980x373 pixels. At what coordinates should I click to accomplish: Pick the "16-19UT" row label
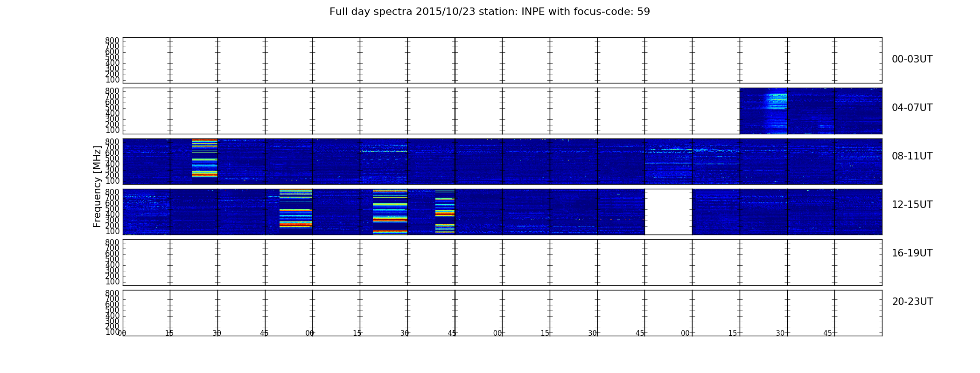[912, 253]
